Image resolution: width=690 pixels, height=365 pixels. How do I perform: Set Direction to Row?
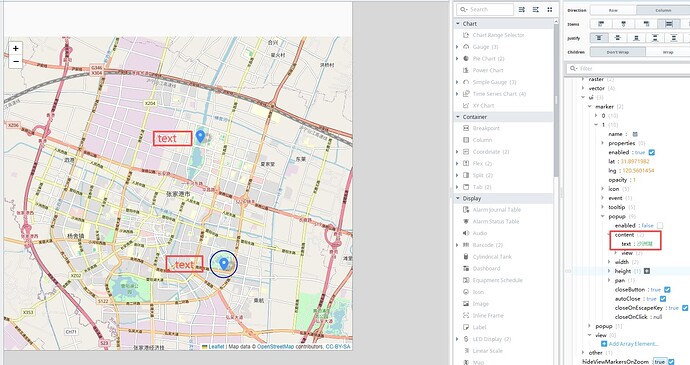pyautogui.click(x=613, y=10)
